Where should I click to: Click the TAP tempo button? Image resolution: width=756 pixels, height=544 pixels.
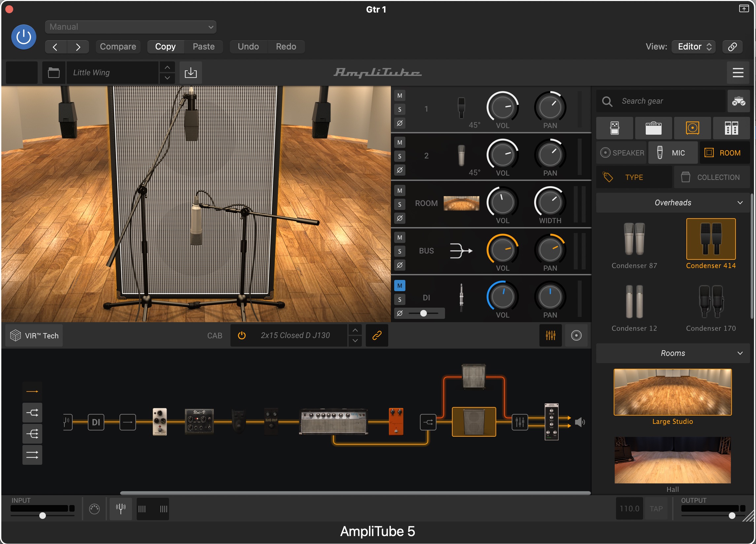point(656,509)
